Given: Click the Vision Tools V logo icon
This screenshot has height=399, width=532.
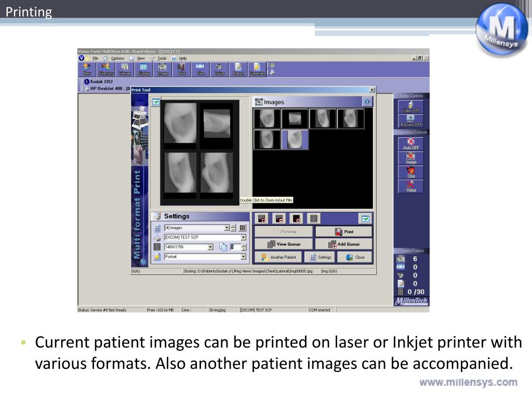Looking at the screenshot, I should coord(82,58).
